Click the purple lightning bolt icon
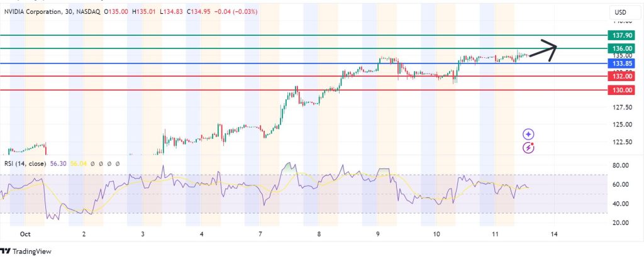This screenshot has width=644, height=259. pos(528,148)
